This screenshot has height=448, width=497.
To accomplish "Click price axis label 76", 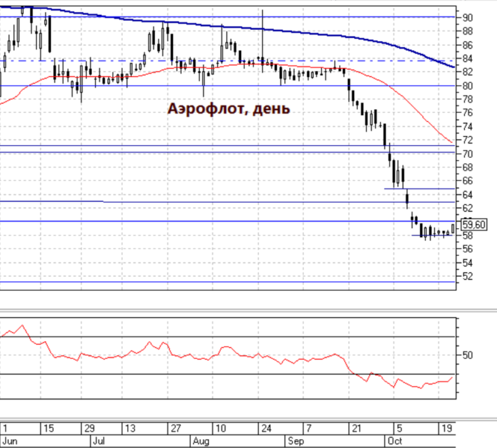I will 468,113.
